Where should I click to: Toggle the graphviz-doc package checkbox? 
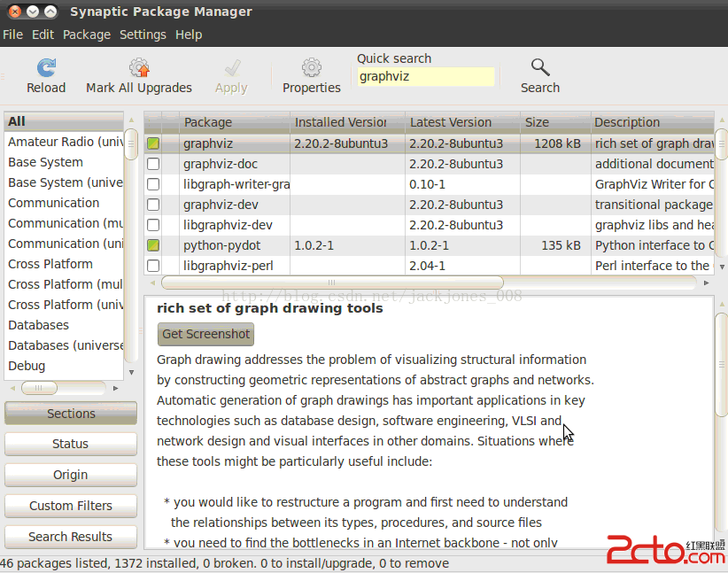tap(153, 164)
